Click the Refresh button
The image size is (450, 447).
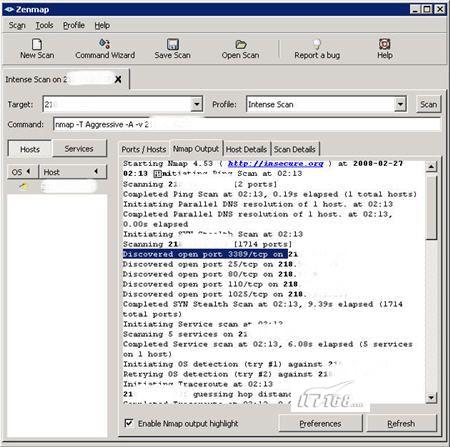401,423
